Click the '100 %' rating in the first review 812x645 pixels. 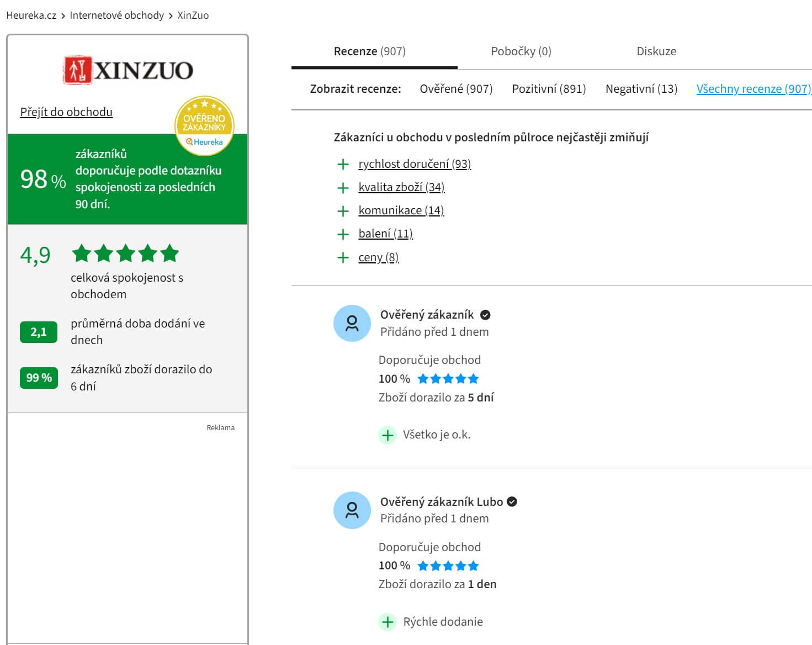click(394, 379)
